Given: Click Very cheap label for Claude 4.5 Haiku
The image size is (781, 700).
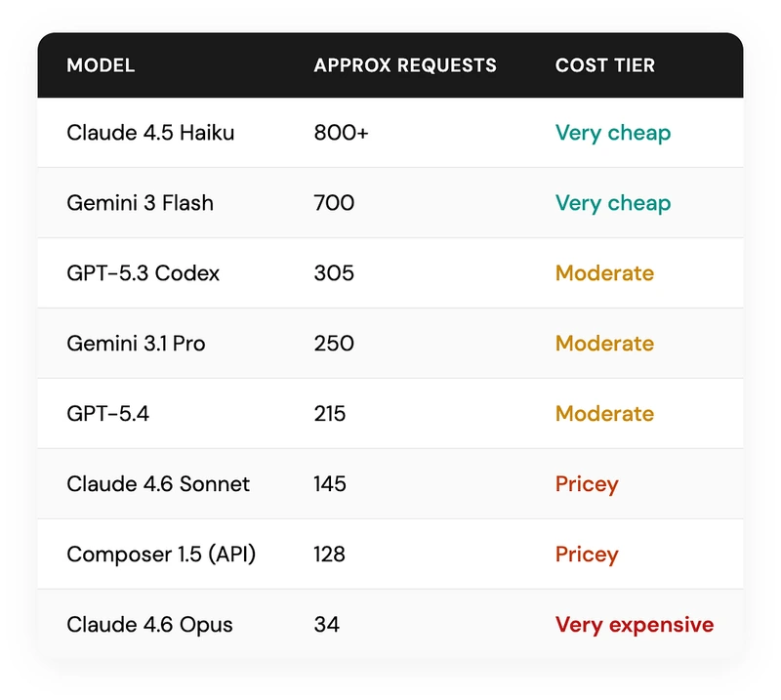Looking at the screenshot, I should [613, 133].
